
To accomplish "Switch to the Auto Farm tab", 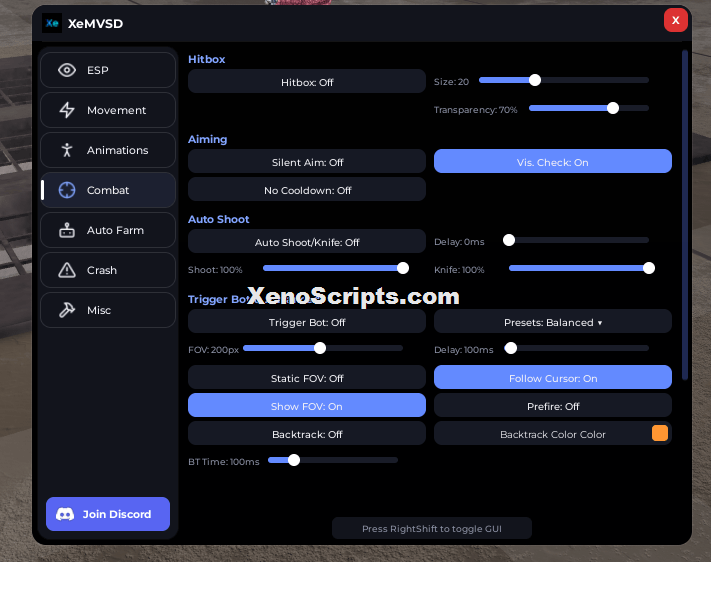I will tap(108, 230).
